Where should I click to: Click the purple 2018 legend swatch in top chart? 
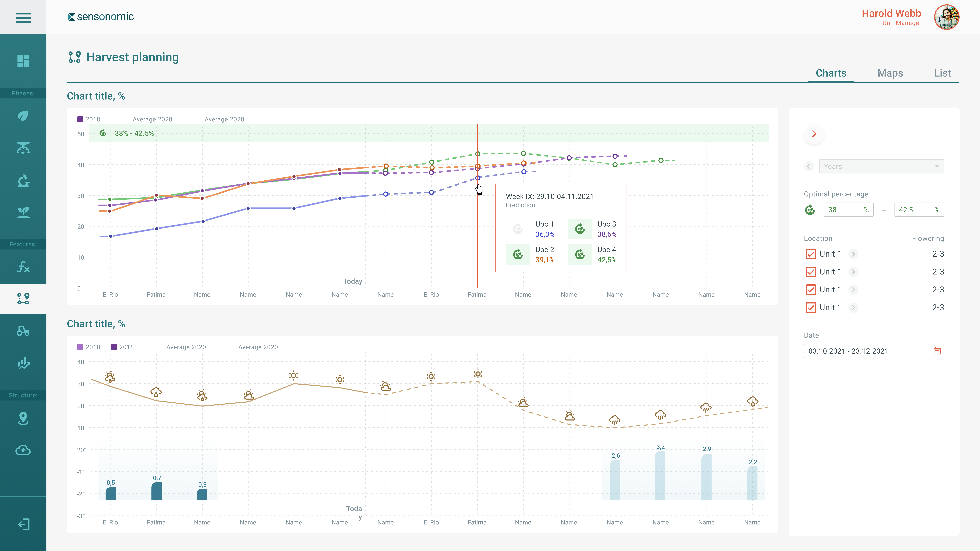pos(80,119)
